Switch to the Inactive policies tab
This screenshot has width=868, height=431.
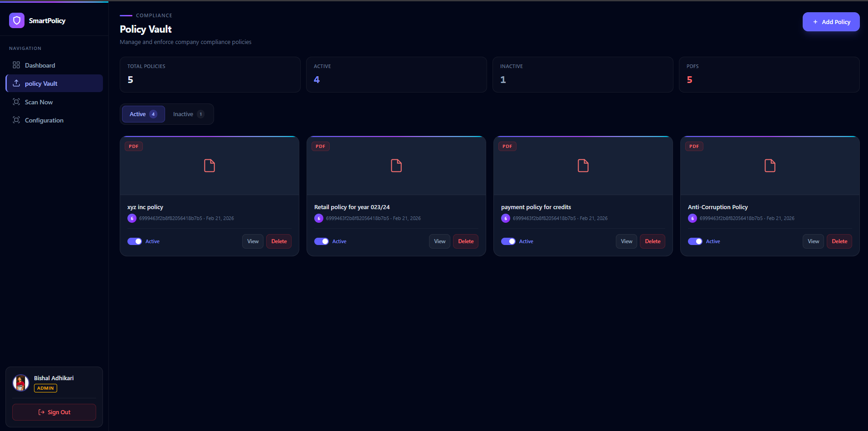(x=188, y=114)
